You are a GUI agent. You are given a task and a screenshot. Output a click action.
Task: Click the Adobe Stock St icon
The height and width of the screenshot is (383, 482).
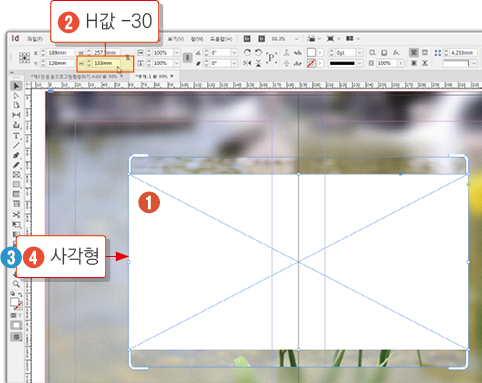pyautogui.click(x=262, y=39)
